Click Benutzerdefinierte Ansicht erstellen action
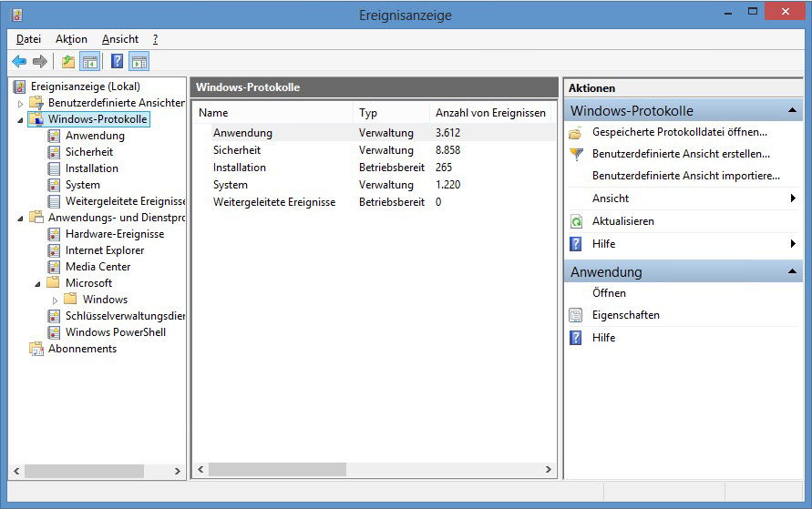Viewport: 812px width, 509px height. click(x=681, y=154)
